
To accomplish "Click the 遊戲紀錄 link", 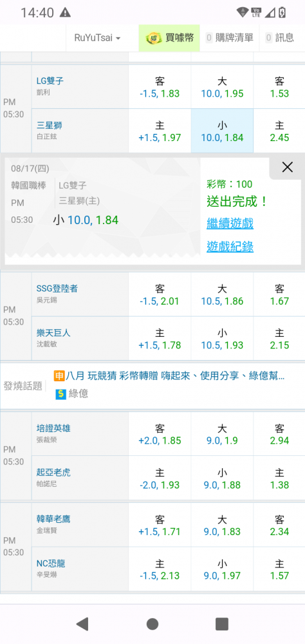I will point(230,247).
